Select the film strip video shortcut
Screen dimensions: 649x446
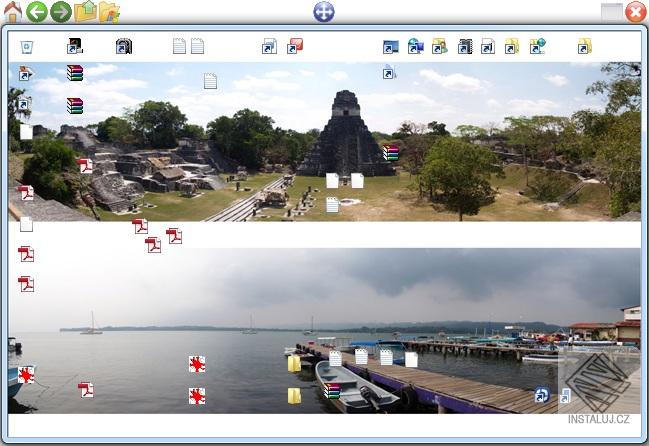(x=465, y=46)
